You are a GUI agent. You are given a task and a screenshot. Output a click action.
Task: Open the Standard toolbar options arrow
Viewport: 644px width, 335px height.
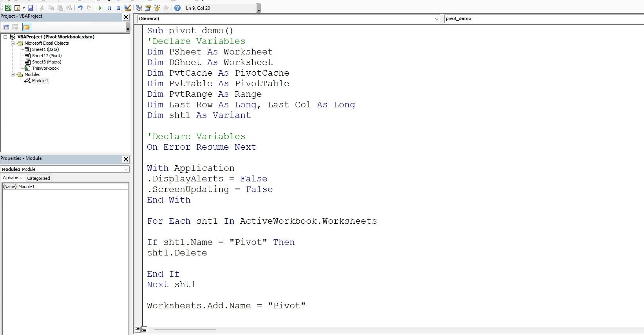coord(259,9)
